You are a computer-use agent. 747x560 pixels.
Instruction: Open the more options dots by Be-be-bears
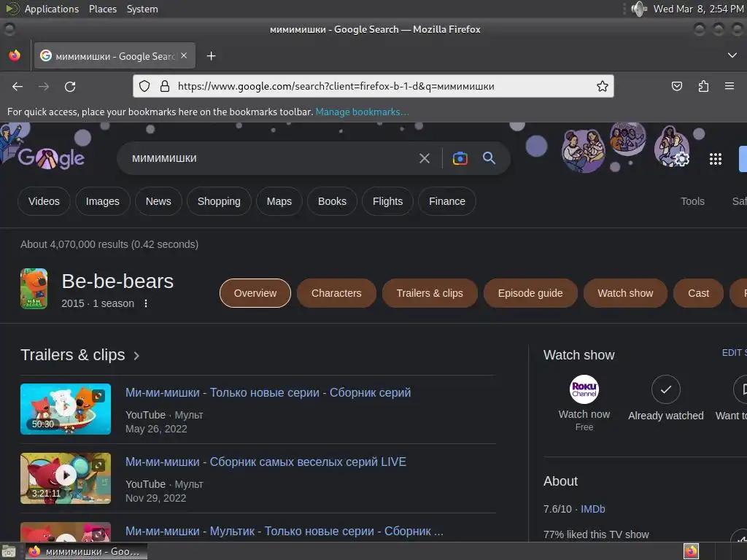tap(146, 303)
